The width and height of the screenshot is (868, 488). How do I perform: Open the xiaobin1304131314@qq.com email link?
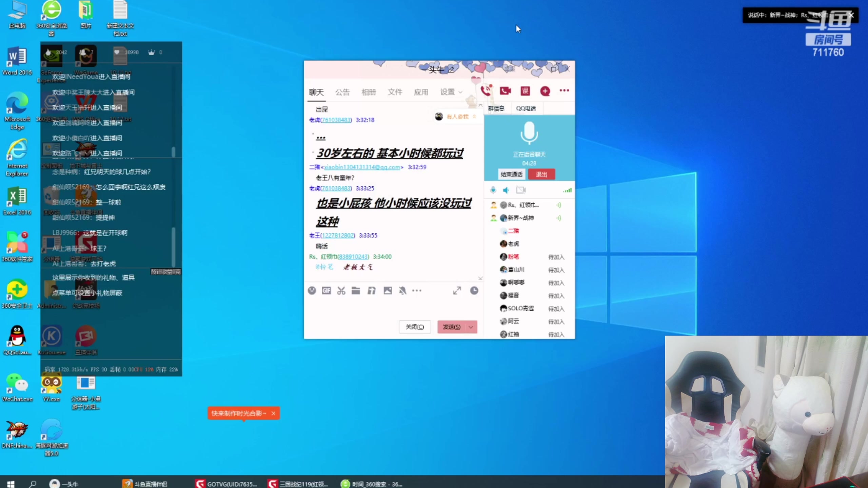coord(362,167)
